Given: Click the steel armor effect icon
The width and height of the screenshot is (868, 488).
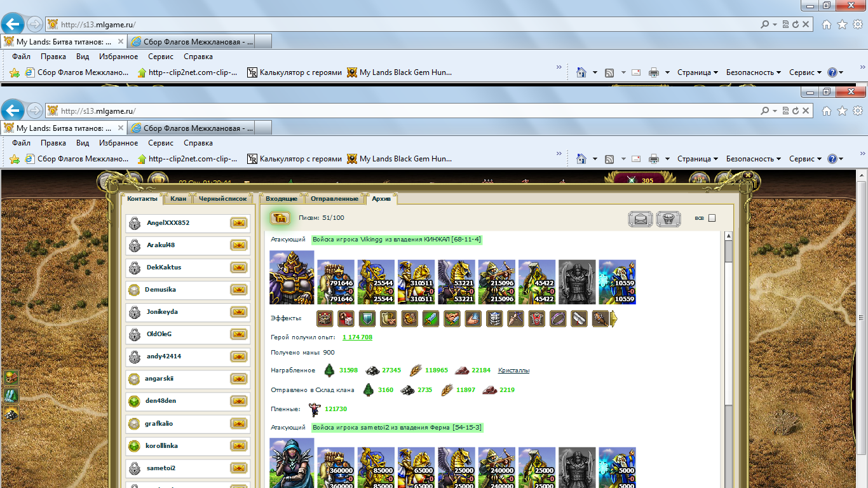Looking at the screenshot, I should (494, 318).
